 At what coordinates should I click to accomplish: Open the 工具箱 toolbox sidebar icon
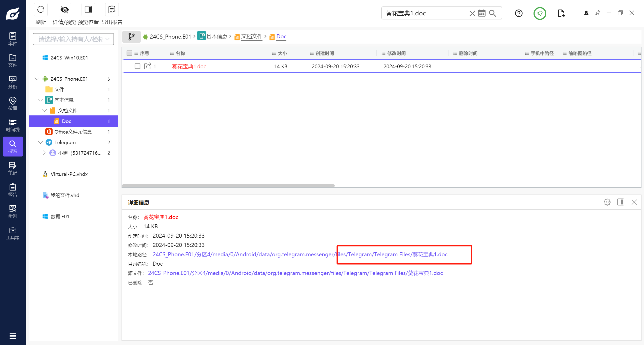click(x=13, y=233)
